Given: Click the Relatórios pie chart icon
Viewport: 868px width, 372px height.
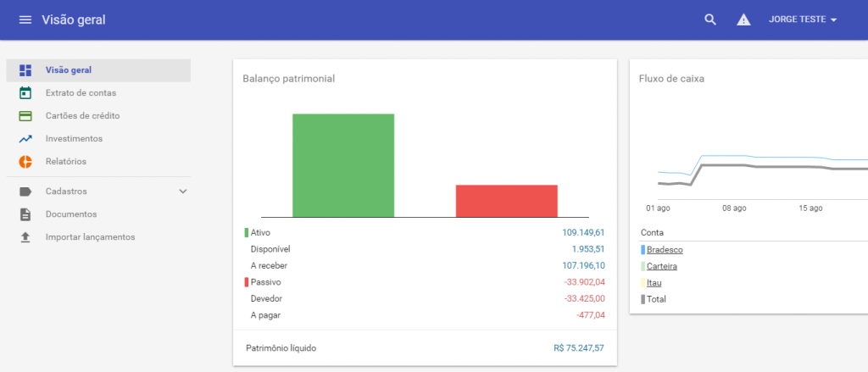Looking at the screenshot, I should click(x=25, y=162).
